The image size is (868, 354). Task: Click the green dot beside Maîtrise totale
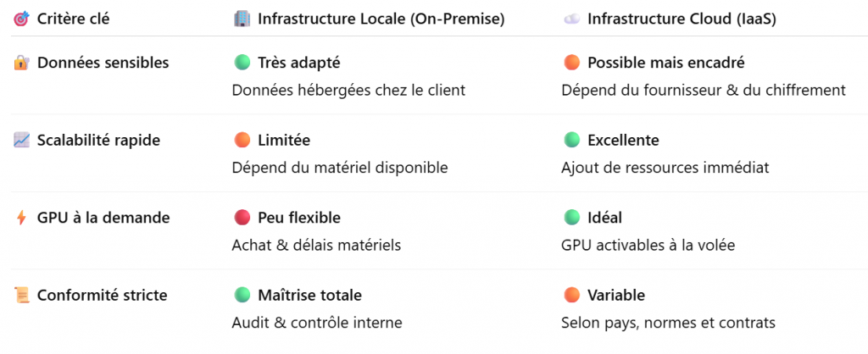pyautogui.click(x=242, y=296)
